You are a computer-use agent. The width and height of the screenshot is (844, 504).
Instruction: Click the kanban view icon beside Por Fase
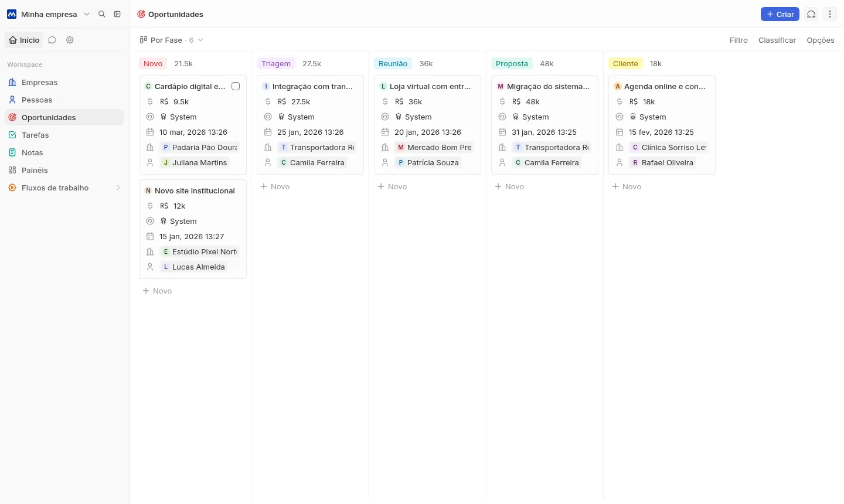coord(144,40)
